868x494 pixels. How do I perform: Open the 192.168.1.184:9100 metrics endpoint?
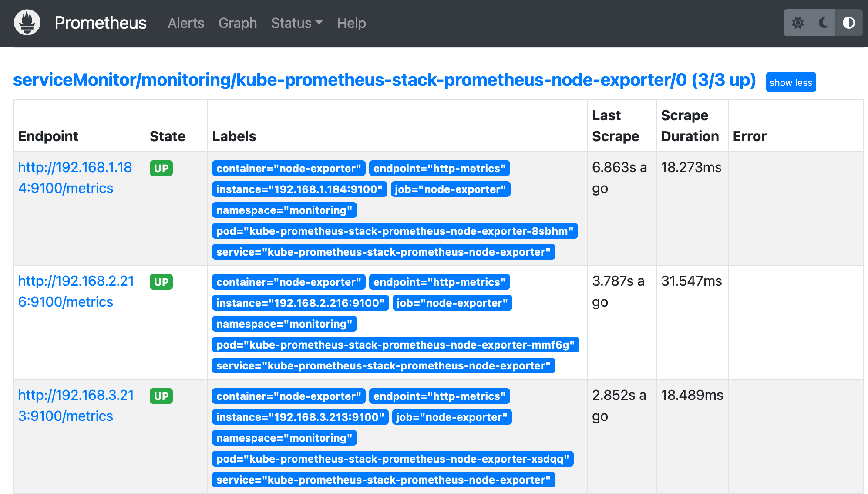(75, 178)
